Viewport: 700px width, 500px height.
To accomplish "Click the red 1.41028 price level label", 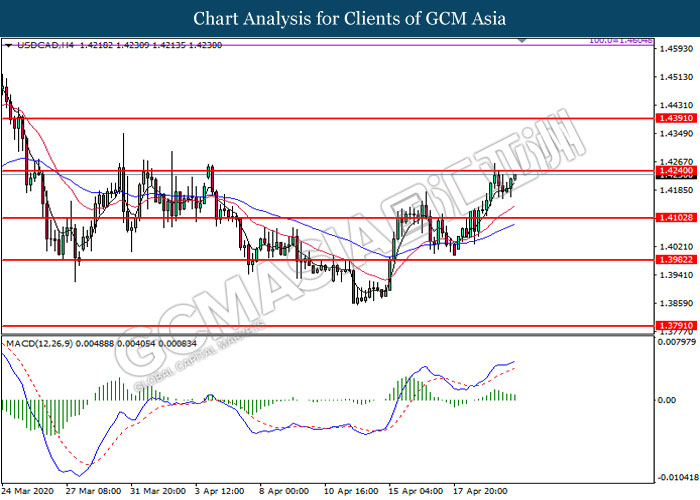I will (x=676, y=218).
